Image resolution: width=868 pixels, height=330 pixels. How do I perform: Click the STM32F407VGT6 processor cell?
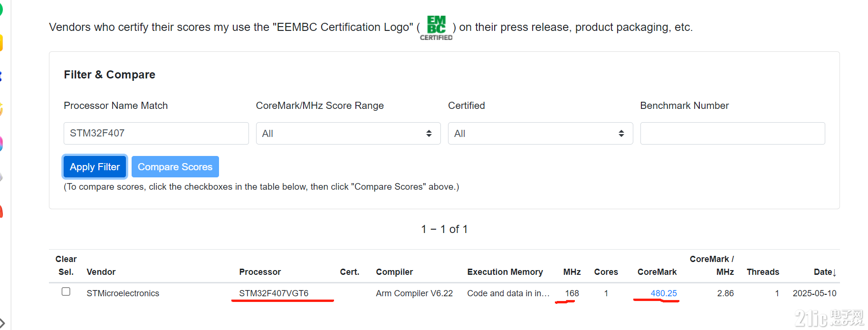pyautogui.click(x=274, y=293)
